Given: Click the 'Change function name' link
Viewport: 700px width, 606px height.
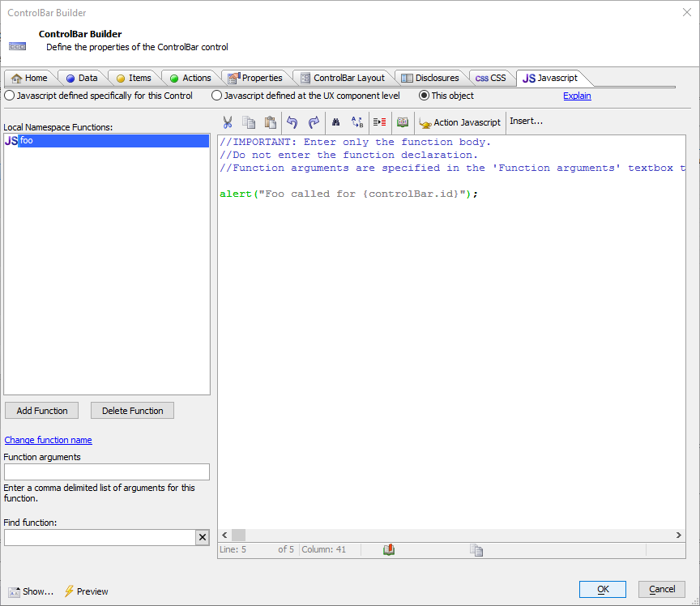Looking at the screenshot, I should [48, 440].
